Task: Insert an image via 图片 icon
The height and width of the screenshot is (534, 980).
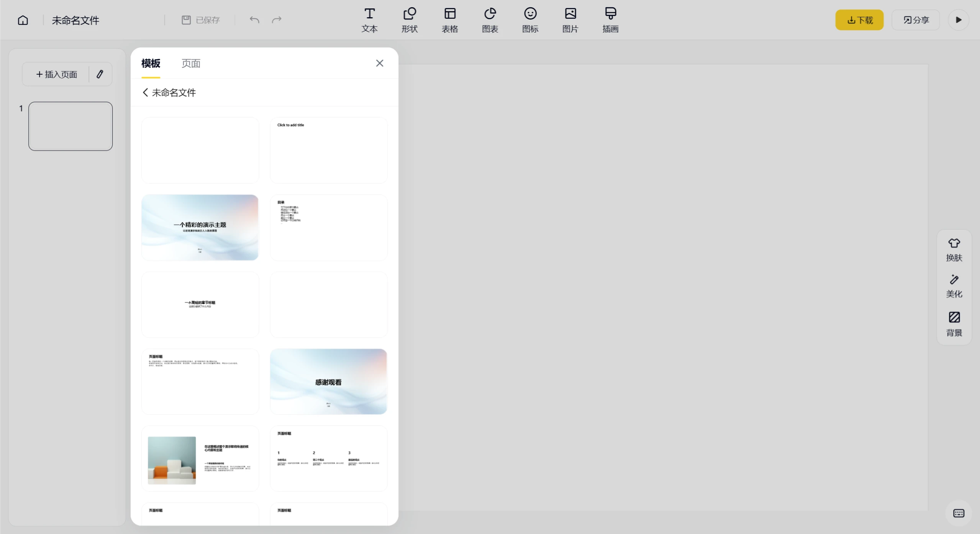Action: 570,20
